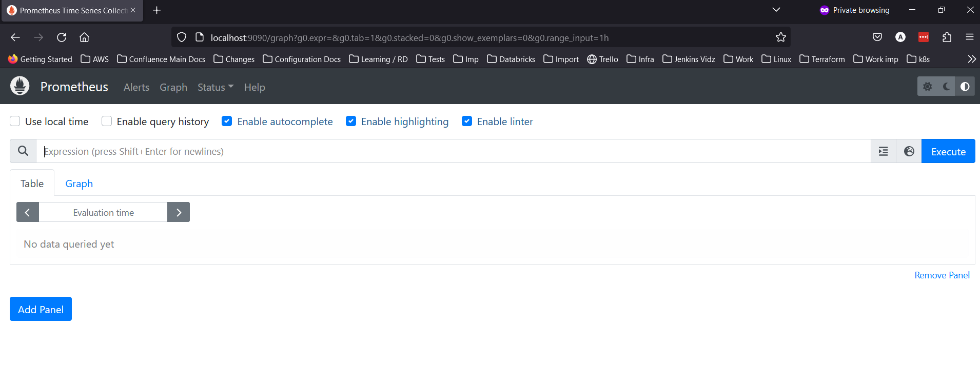The width and height of the screenshot is (980, 365).
Task: Disable autocomplete checkbox
Action: point(227,121)
